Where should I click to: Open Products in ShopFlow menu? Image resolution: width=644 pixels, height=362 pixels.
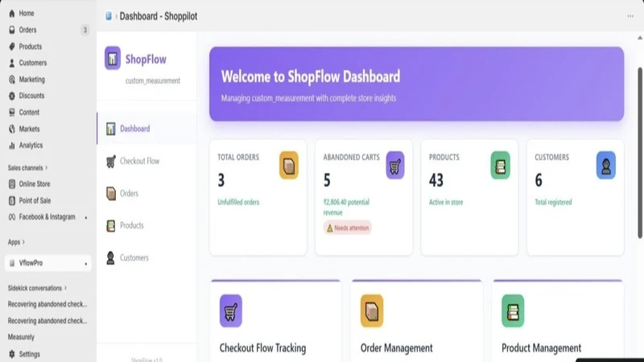(x=147, y=225)
